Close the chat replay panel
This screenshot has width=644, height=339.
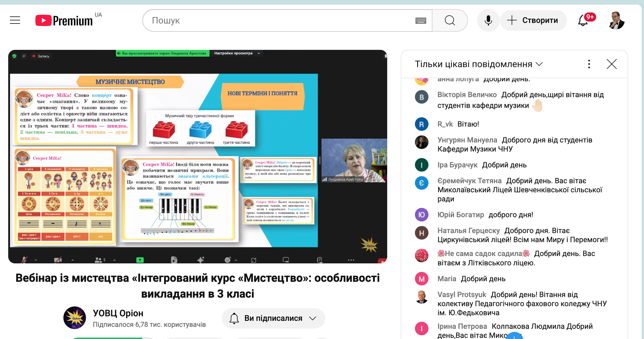pyautogui.click(x=611, y=64)
